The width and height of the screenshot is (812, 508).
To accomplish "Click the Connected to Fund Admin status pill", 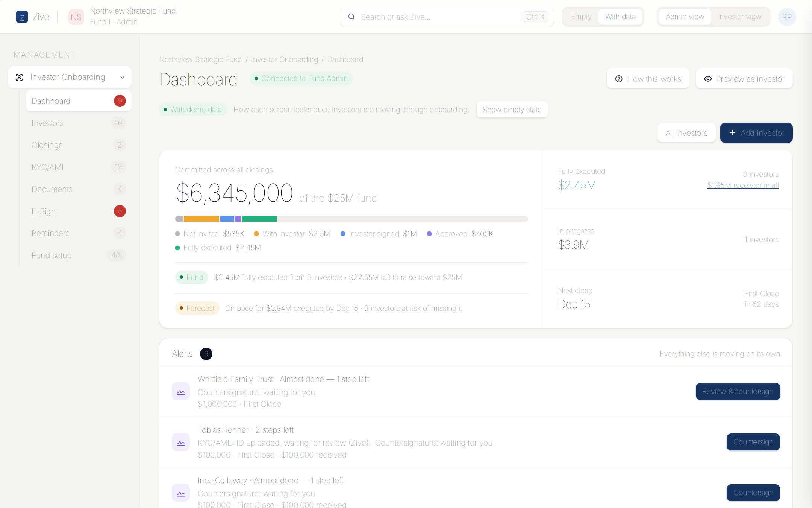I will (301, 78).
